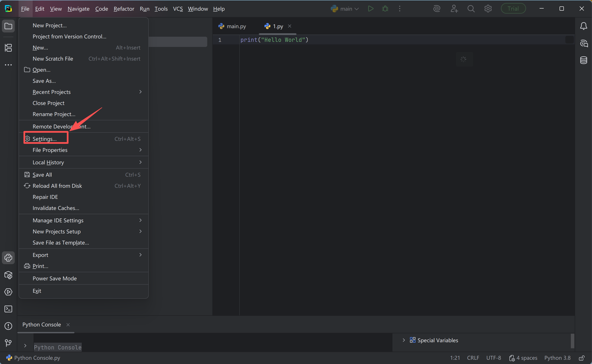The width and height of the screenshot is (592, 364).
Task: Click the Debug bug icon
Action: [x=385, y=9]
